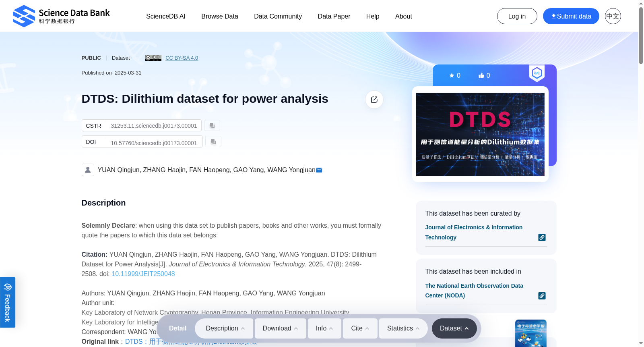
Task: Toggle the Dataset dropdown button
Action: [x=454, y=328]
